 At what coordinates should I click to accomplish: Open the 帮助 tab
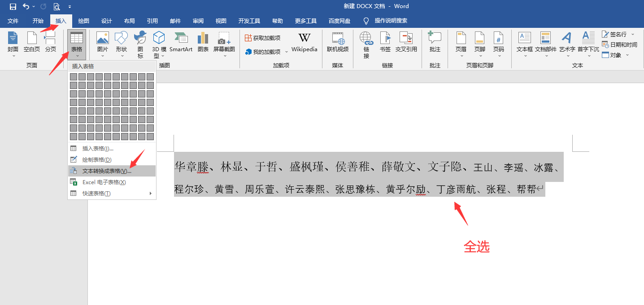[x=278, y=21]
